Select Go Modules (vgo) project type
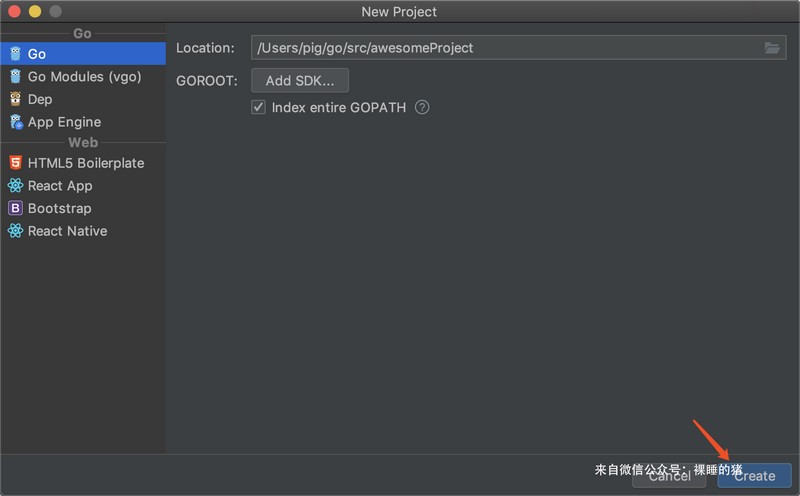This screenshot has width=800, height=496. click(x=83, y=77)
